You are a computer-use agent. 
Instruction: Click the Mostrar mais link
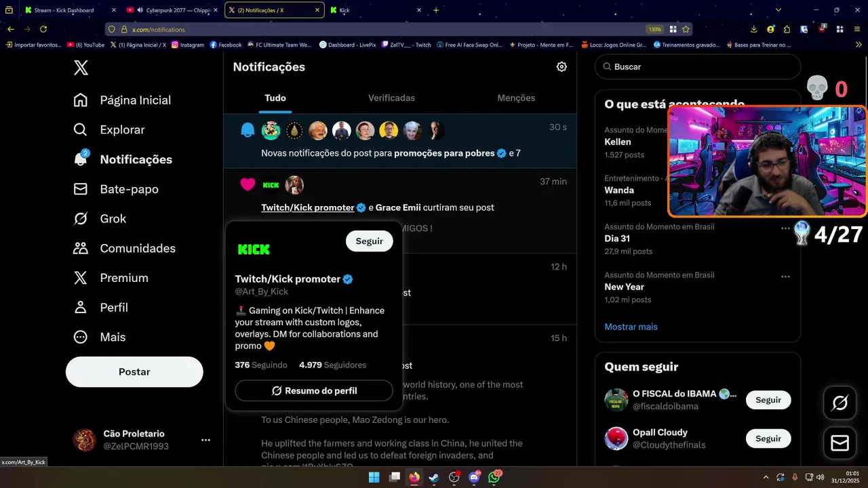631,327
